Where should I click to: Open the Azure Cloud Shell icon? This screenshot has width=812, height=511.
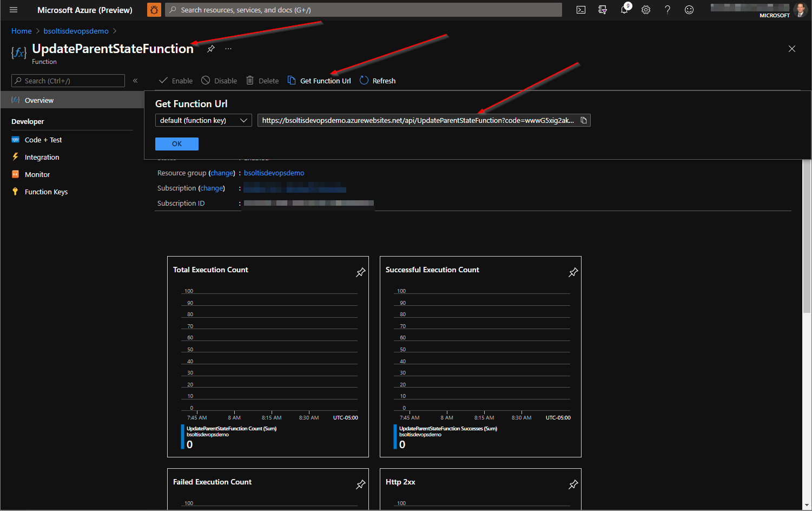point(581,10)
